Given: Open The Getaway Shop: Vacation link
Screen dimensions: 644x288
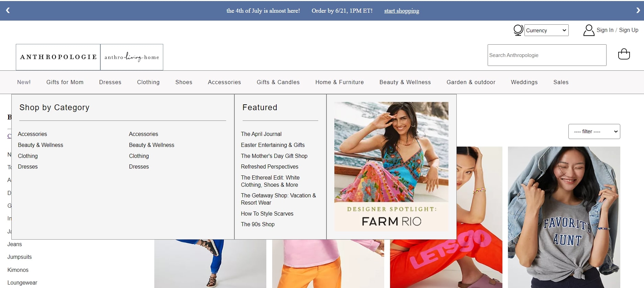Looking at the screenshot, I should (x=278, y=199).
